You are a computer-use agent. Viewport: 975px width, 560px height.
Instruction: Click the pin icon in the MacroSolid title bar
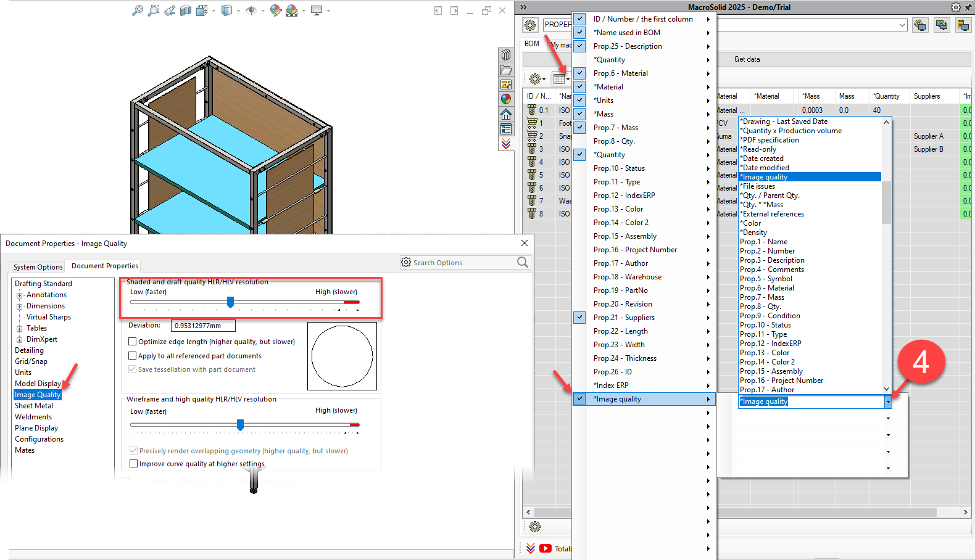[x=968, y=7]
